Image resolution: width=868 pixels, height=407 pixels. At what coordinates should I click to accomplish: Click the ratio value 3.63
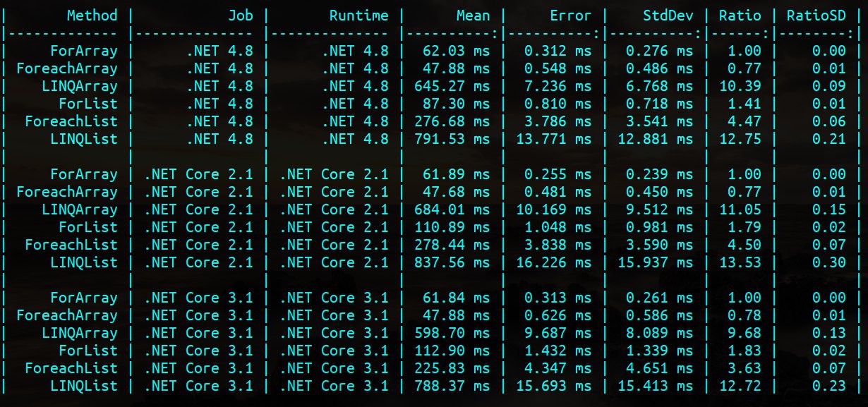coord(745,368)
